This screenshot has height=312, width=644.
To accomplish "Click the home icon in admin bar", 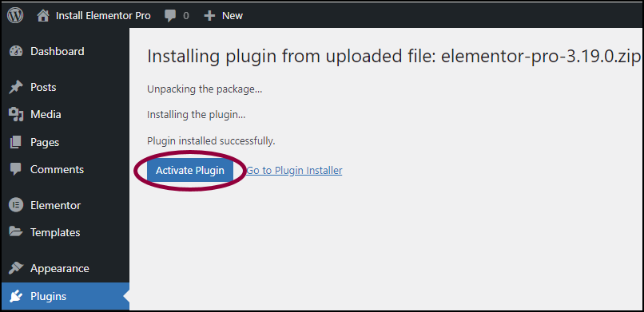I will tap(42, 16).
